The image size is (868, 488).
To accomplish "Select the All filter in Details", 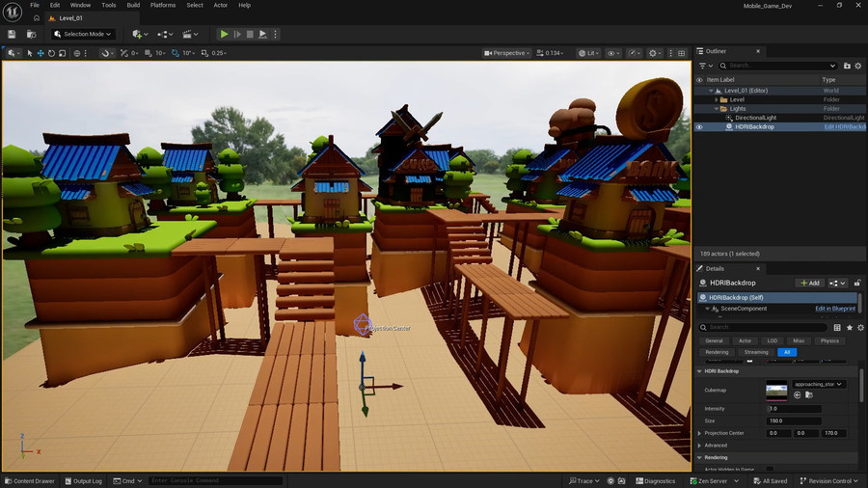I will click(x=787, y=352).
